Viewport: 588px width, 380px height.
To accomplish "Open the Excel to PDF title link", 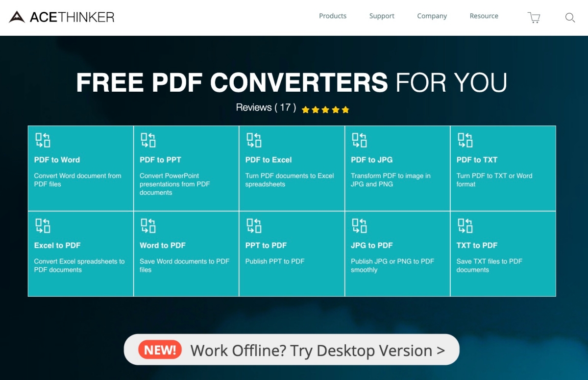I will point(57,245).
